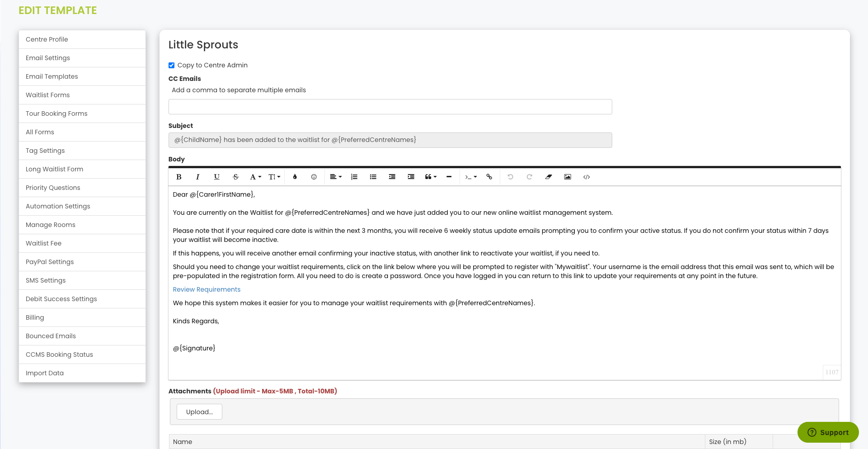The width and height of the screenshot is (868, 449).
Task: Open the text alignment dropdown
Action: [x=336, y=177]
